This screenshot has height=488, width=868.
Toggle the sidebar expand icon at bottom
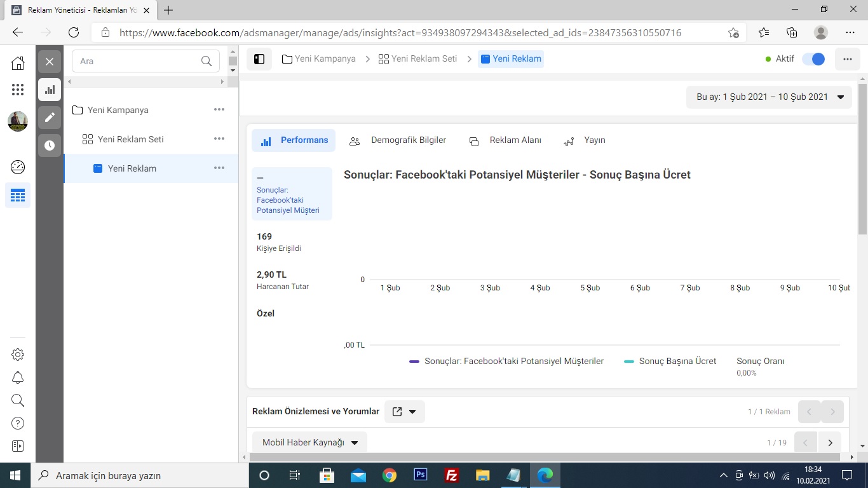coord(18,446)
